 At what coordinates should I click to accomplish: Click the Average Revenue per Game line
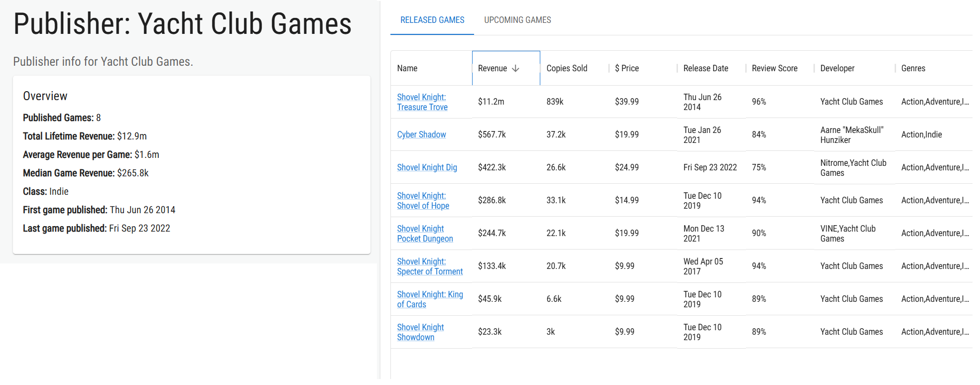click(x=91, y=154)
